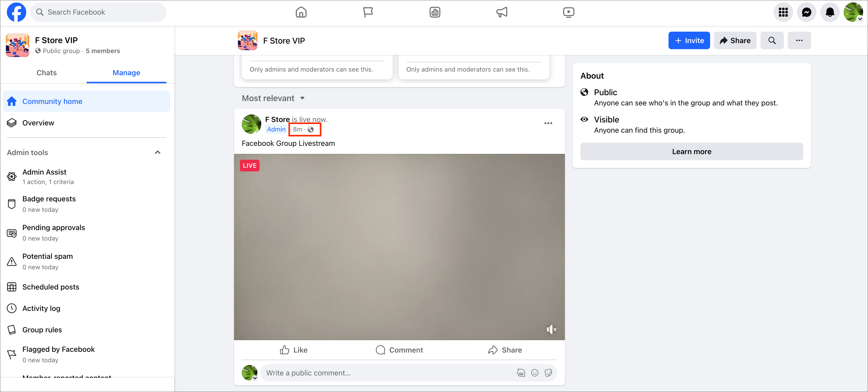Click Write a public comment field
The height and width of the screenshot is (392, 868).
pyautogui.click(x=388, y=373)
